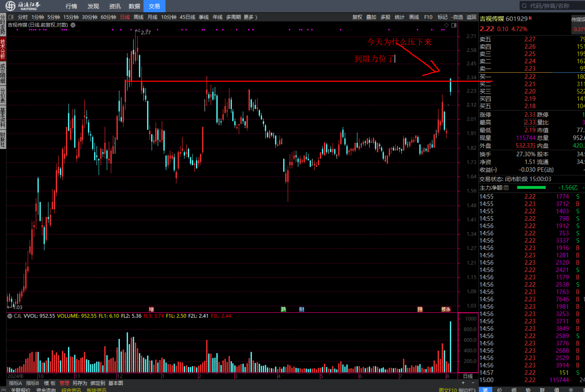Screen dimensions: 585x392
Task: Open the 叠加 overlay option
Action: (371, 17)
